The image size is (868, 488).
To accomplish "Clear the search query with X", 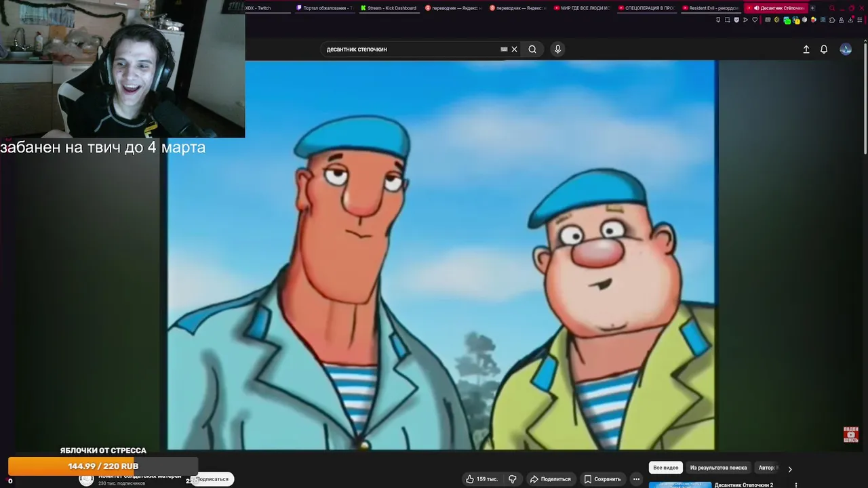I will coord(514,49).
